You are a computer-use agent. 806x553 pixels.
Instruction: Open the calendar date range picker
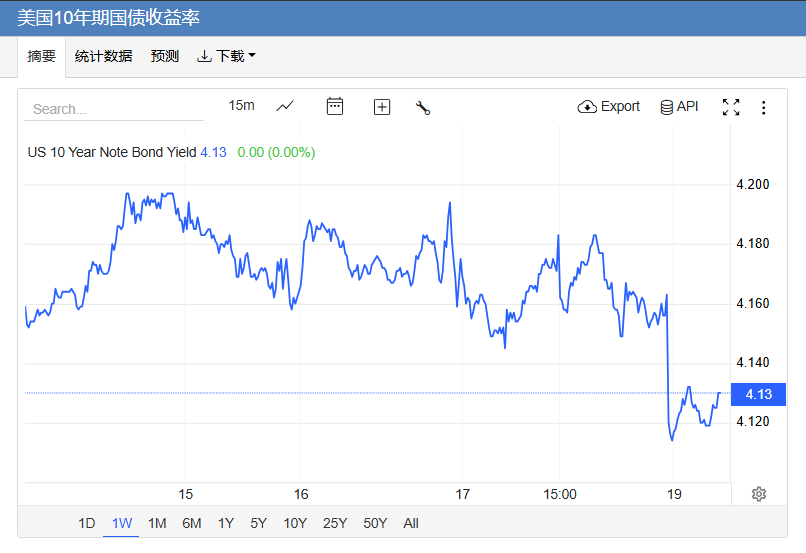[x=335, y=106]
